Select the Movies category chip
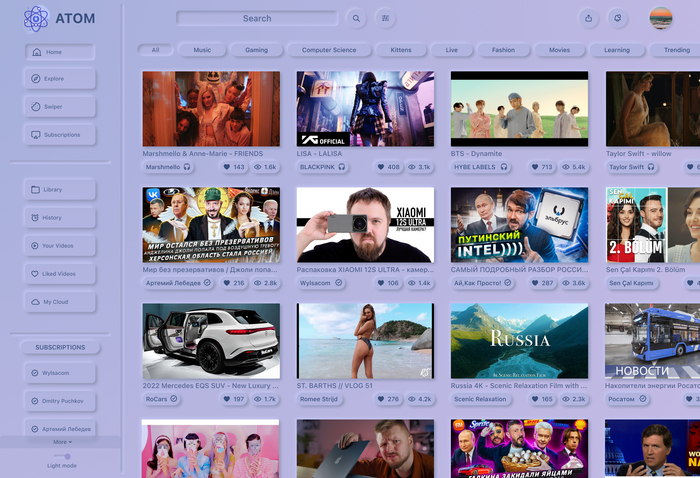This screenshot has height=478, width=700. click(x=559, y=50)
